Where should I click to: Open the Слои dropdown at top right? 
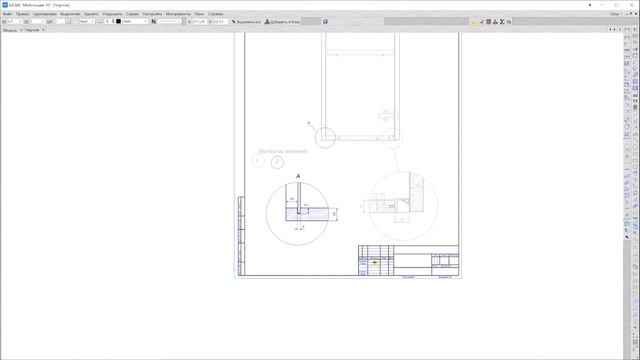(x=616, y=14)
